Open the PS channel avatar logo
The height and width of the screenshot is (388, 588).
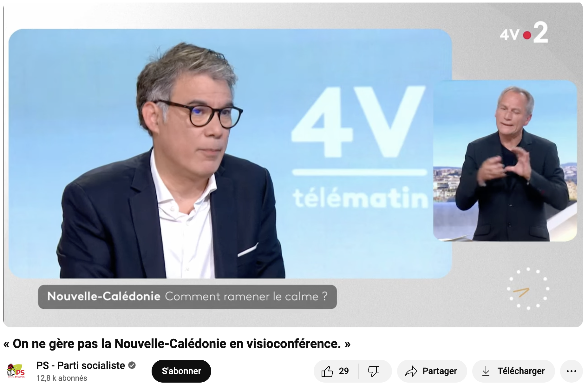click(16, 371)
